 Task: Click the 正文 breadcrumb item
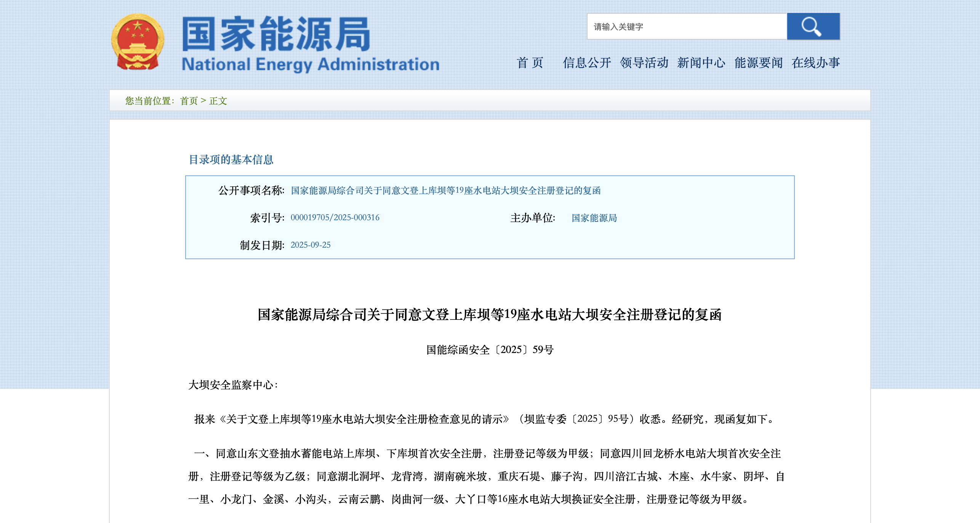click(x=218, y=101)
